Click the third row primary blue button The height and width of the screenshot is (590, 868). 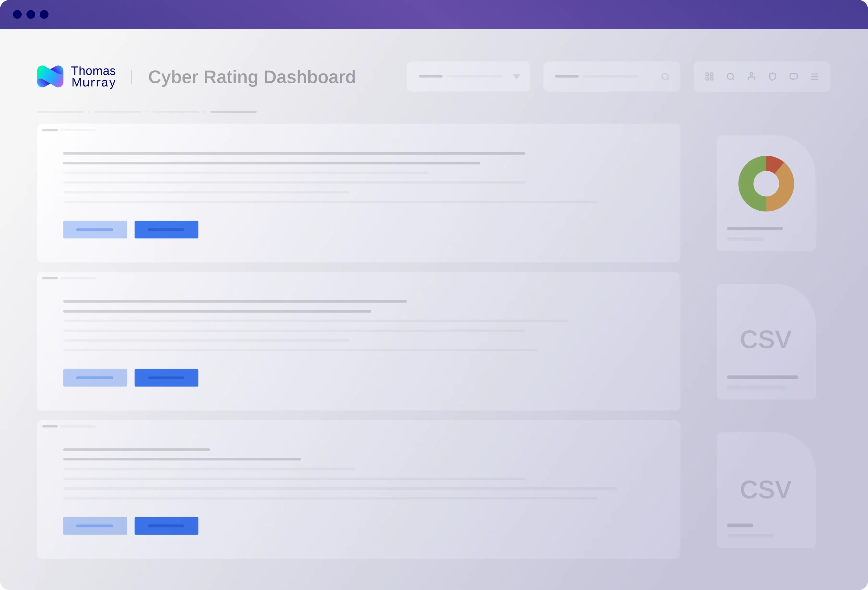point(166,525)
